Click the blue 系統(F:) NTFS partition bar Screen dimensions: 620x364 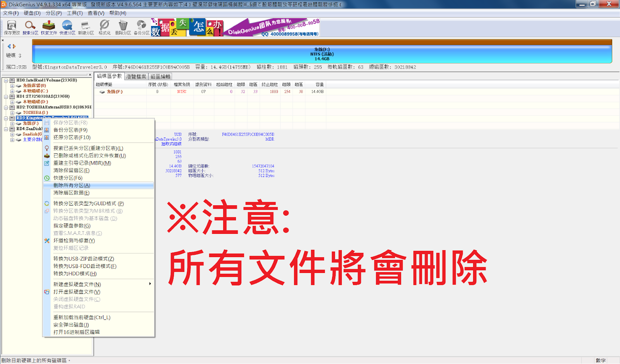pos(322,54)
